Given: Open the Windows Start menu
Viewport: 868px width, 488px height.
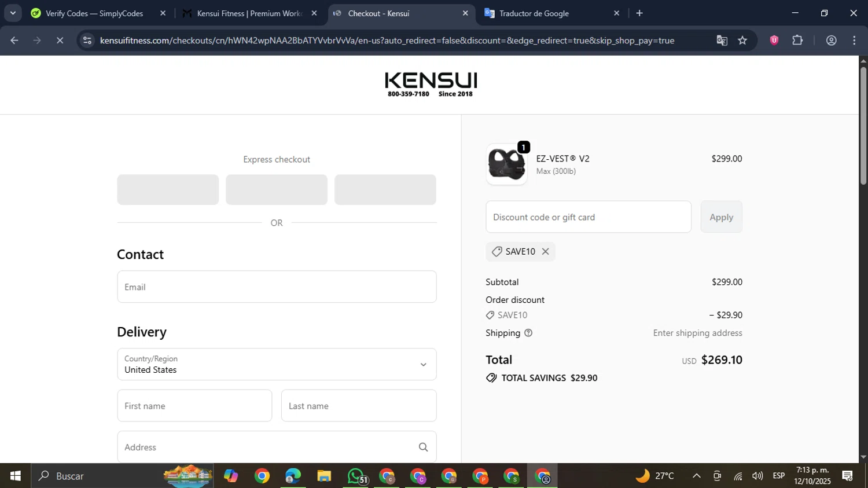Looking at the screenshot, I should pyautogui.click(x=15, y=476).
